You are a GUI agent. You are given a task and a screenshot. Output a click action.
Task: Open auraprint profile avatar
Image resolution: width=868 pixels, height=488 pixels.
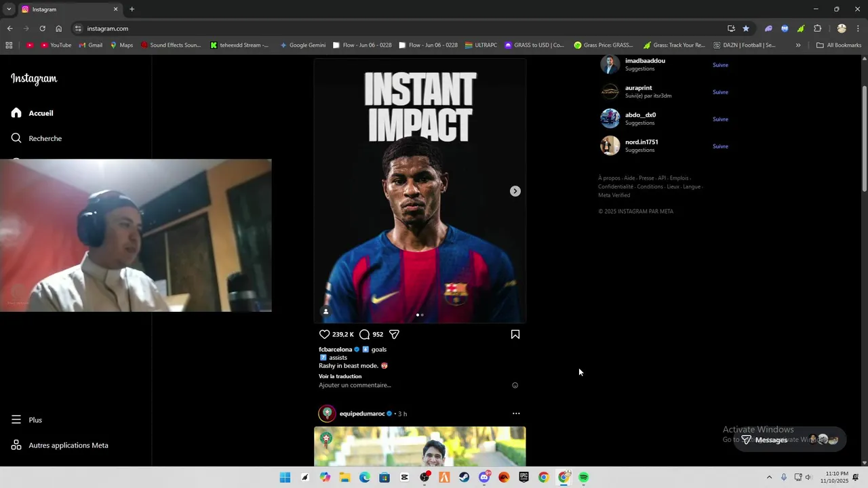pyautogui.click(x=610, y=91)
